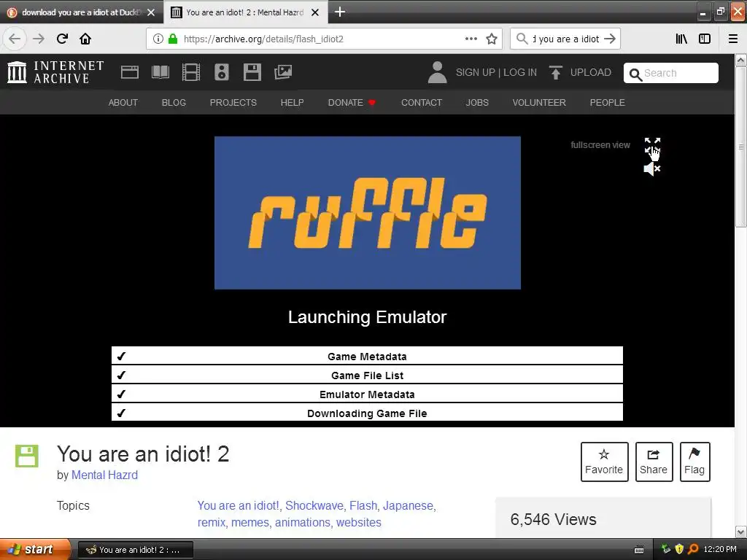Image resolution: width=747 pixels, height=560 pixels.
Task: Toggle the browser sidebar view
Action: tap(705, 39)
